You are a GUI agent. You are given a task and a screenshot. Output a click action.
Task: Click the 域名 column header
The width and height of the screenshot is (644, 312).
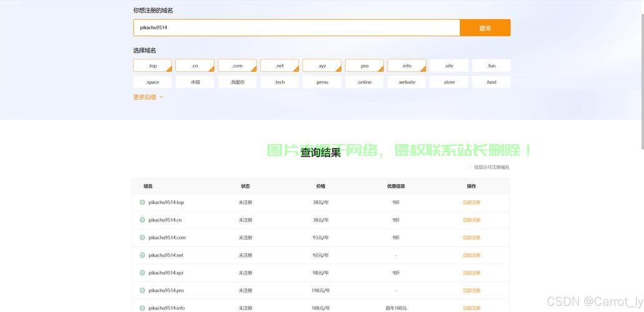coord(148,186)
